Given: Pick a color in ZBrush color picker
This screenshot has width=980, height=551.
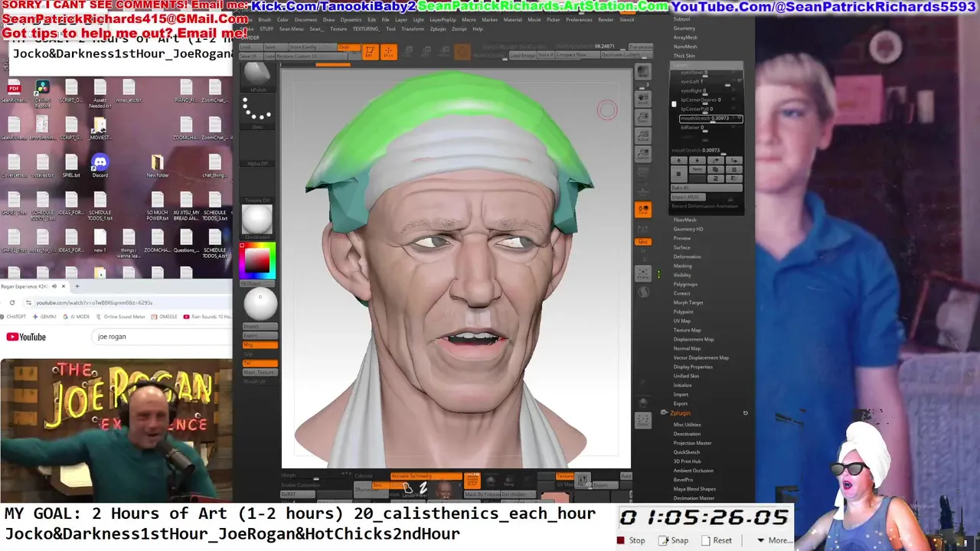Looking at the screenshot, I should tap(257, 262).
